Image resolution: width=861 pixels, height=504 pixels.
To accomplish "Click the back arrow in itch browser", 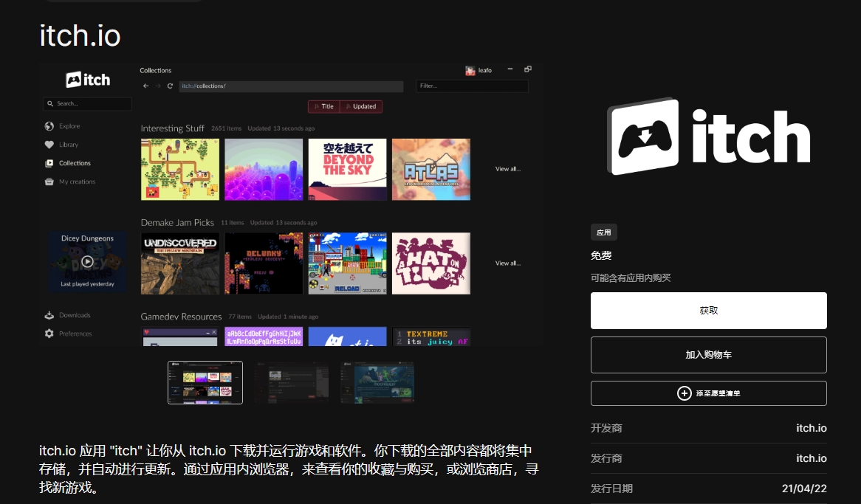I will click(145, 86).
